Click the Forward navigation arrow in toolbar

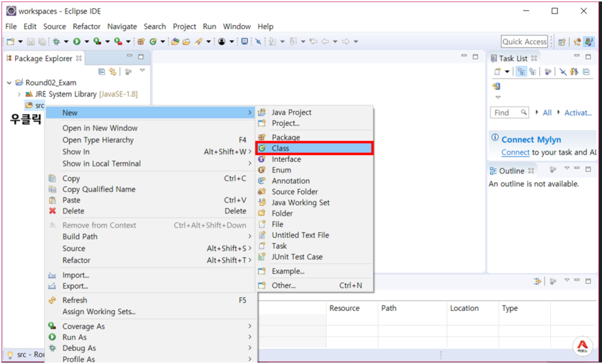(345, 42)
